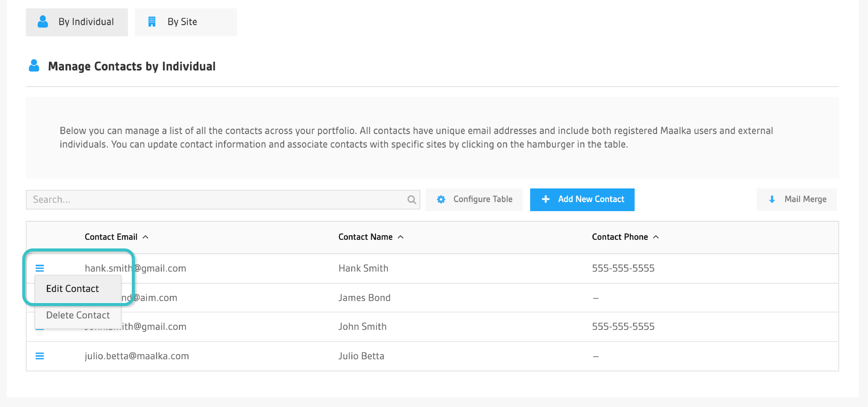
Task: Sort by Contact Phone column chevron
Action: pos(656,237)
